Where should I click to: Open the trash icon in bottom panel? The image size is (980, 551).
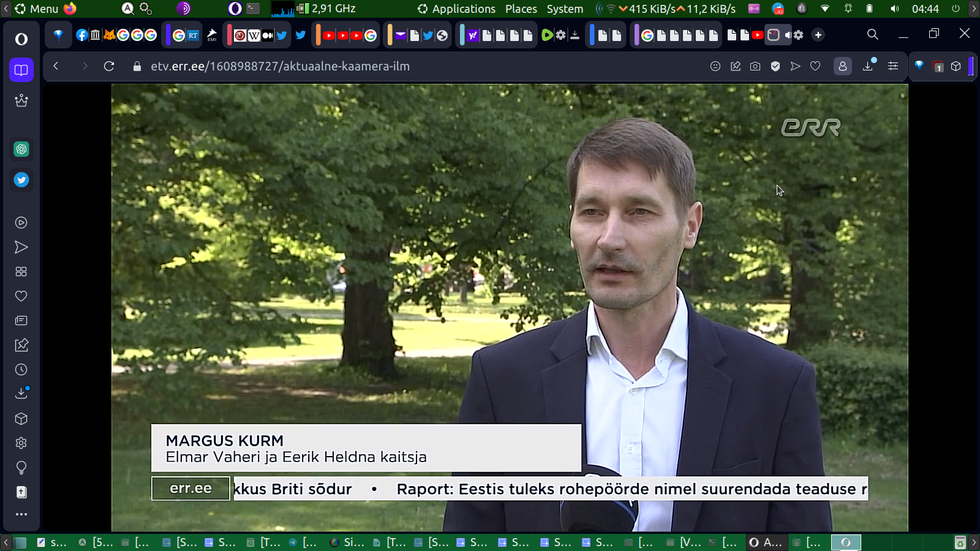960,542
